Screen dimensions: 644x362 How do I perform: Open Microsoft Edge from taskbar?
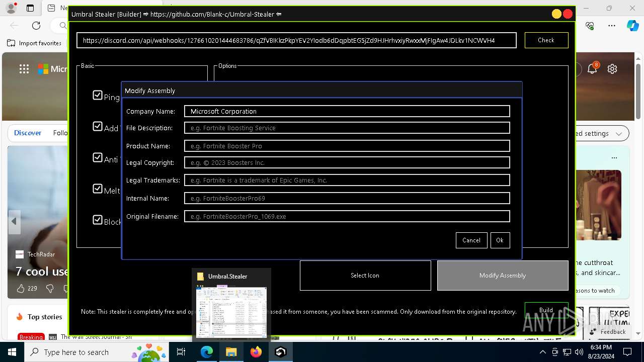click(x=207, y=352)
